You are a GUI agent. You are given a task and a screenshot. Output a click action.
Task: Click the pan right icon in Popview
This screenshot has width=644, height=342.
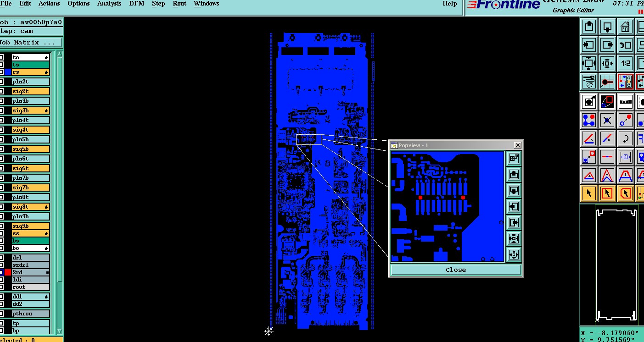tap(514, 223)
